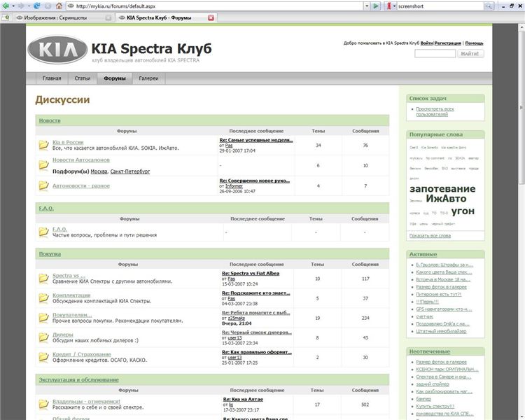Open the Галереи site menu tab
This screenshot has height=420, width=525.
148,78
